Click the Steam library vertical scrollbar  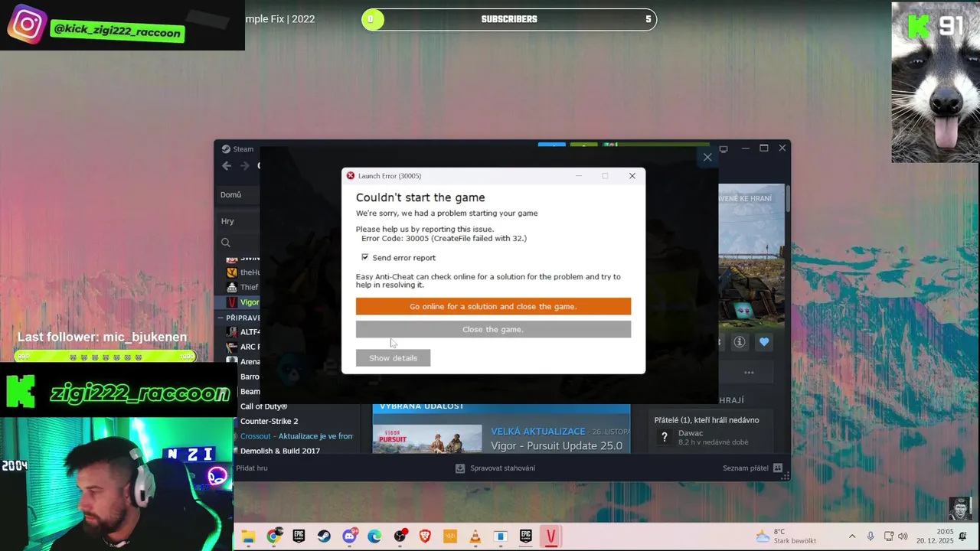tap(787, 199)
